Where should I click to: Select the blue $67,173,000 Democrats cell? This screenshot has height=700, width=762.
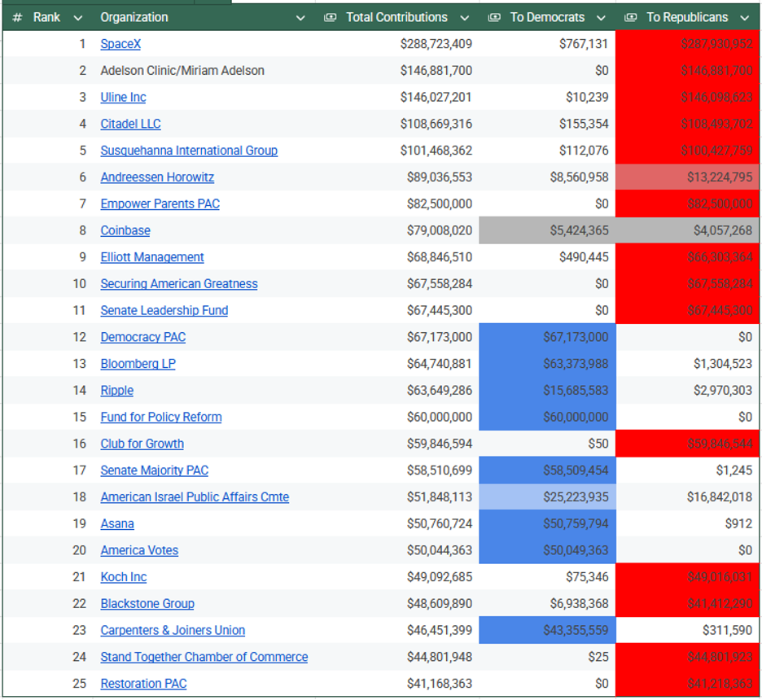click(547, 337)
